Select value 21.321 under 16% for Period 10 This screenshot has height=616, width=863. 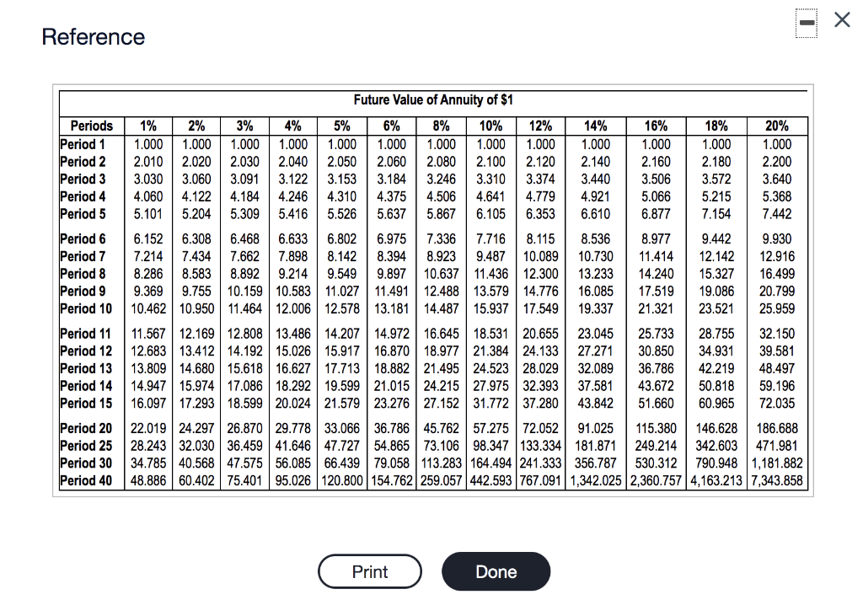point(656,308)
